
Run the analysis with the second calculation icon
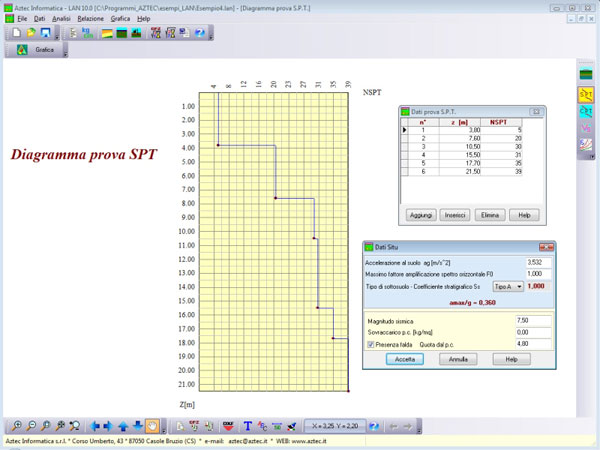[x=170, y=33]
